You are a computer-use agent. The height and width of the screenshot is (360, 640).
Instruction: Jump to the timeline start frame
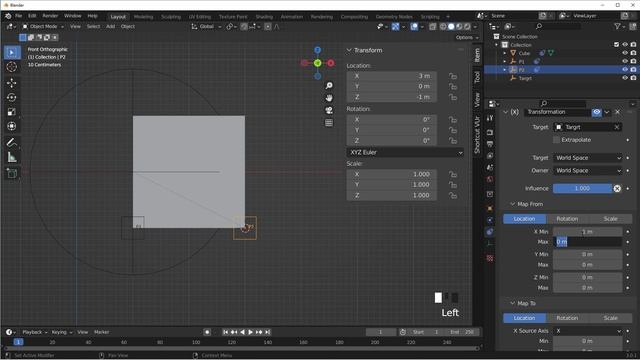[x=225, y=332]
